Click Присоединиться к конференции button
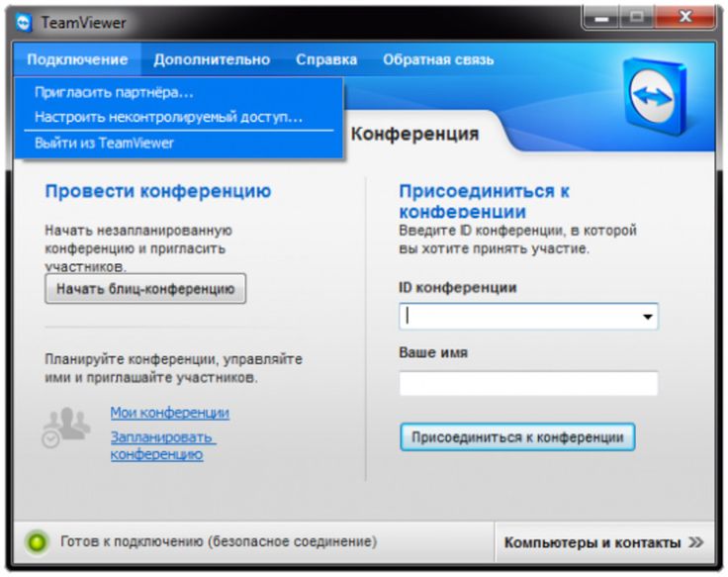Viewport: 728px width, 577px height. click(x=517, y=437)
